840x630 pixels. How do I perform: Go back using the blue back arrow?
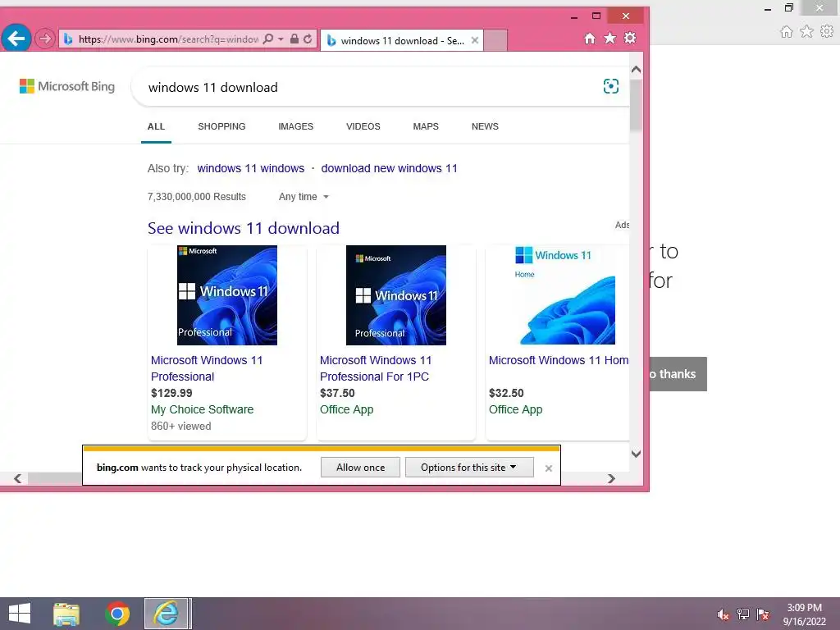(x=16, y=39)
